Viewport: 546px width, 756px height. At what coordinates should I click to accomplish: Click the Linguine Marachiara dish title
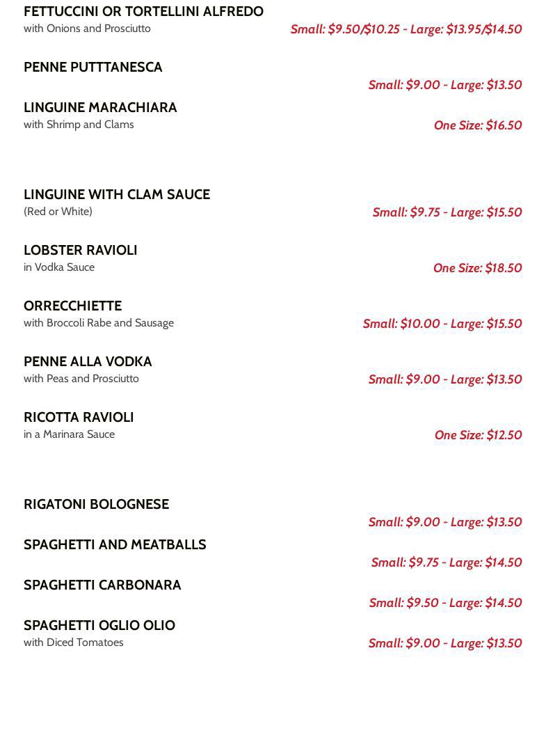pyautogui.click(x=100, y=108)
